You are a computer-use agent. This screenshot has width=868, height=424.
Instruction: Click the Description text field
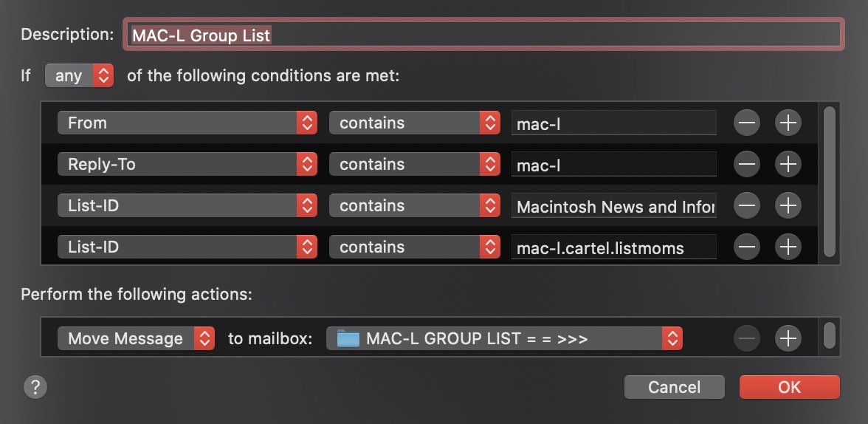(x=483, y=34)
